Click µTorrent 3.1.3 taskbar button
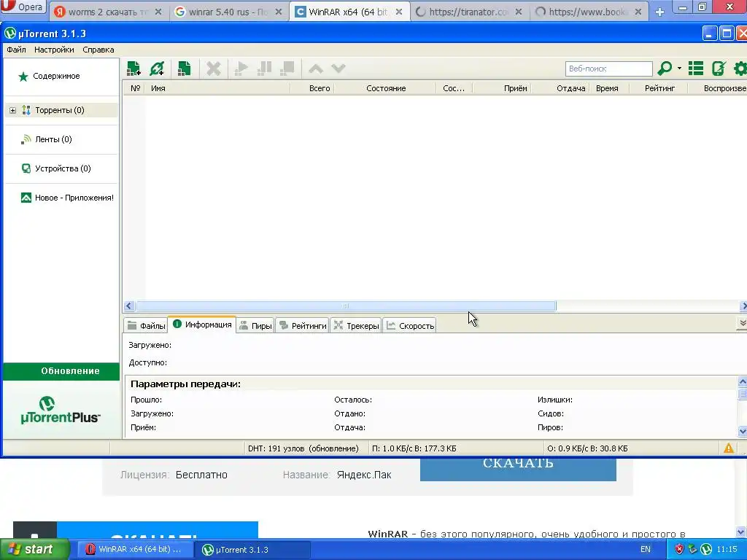 tap(252, 549)
